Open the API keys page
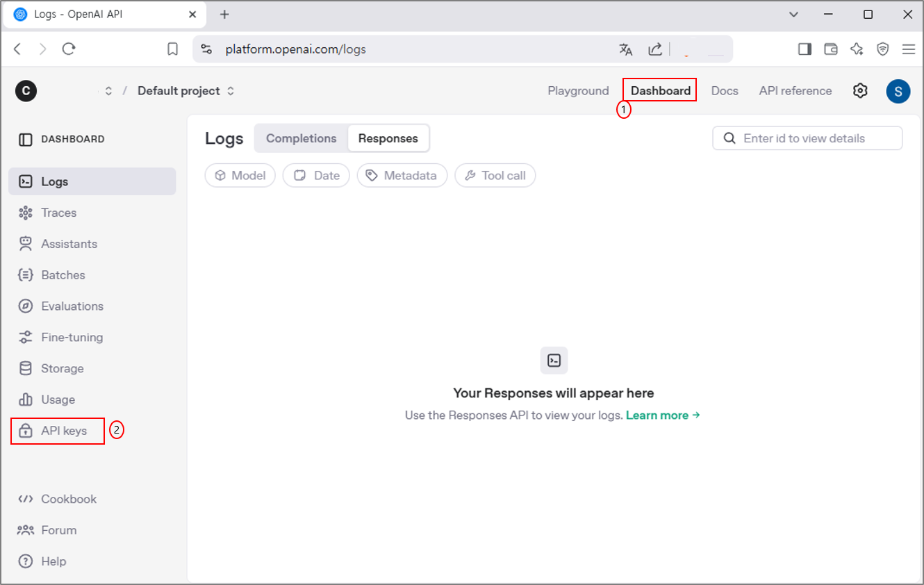924x585 pixels. point(57,431)
